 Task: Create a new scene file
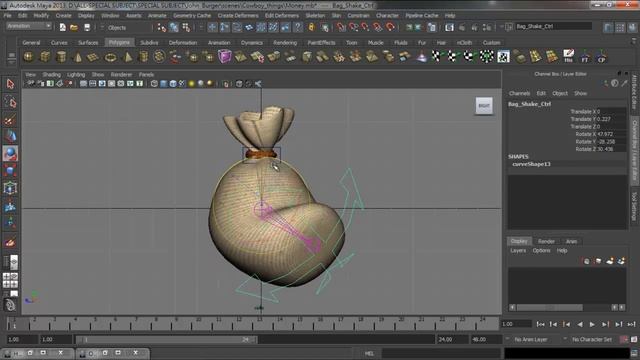coord(62,27)
